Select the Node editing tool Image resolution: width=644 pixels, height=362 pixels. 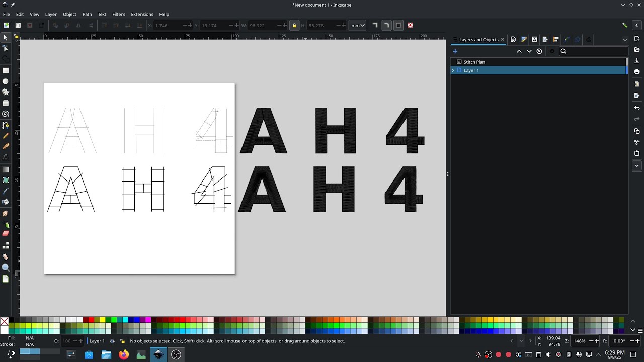6,48
